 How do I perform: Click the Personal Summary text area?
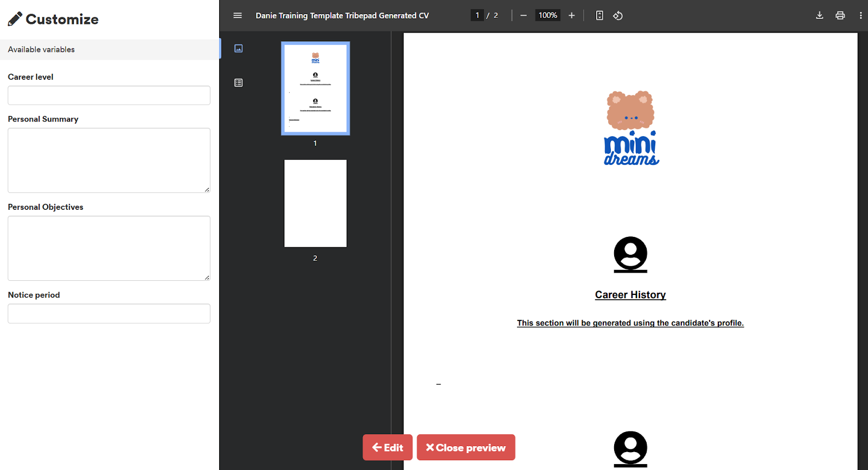coord(109,160)
